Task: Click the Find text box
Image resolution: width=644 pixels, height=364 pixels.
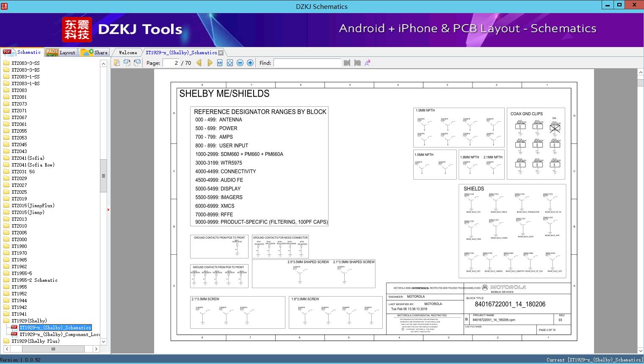Action: [307, 63]
